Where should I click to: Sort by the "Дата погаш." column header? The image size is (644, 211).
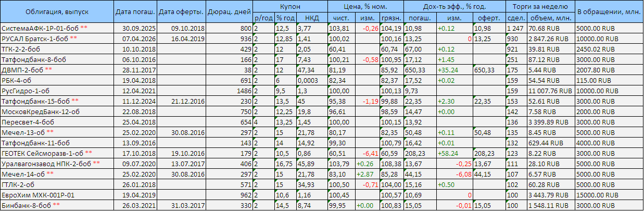(134, 11)
